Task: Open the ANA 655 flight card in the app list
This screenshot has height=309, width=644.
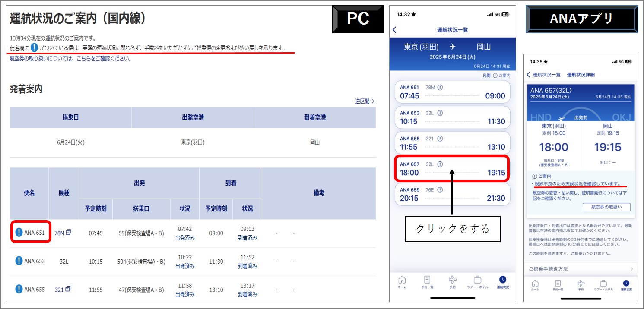Action: point(452,143)
